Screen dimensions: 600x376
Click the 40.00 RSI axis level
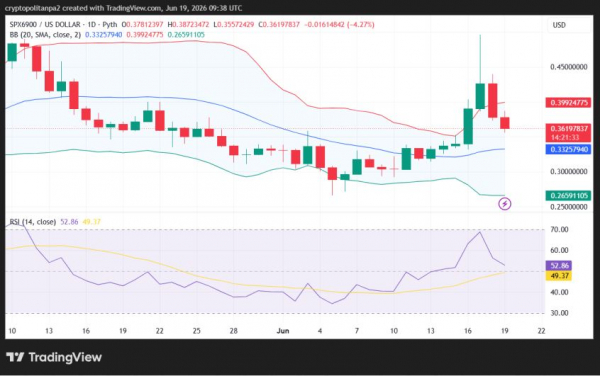(x=559, y=292)
